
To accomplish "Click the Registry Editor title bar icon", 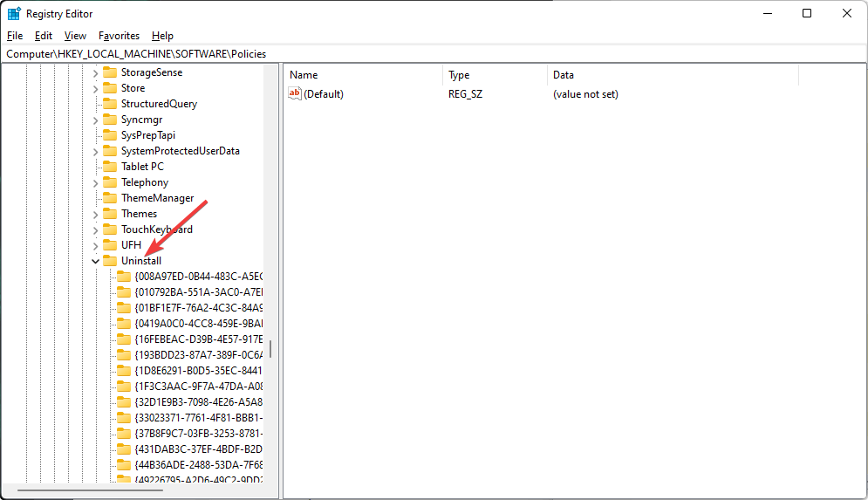I will point(14,13).
